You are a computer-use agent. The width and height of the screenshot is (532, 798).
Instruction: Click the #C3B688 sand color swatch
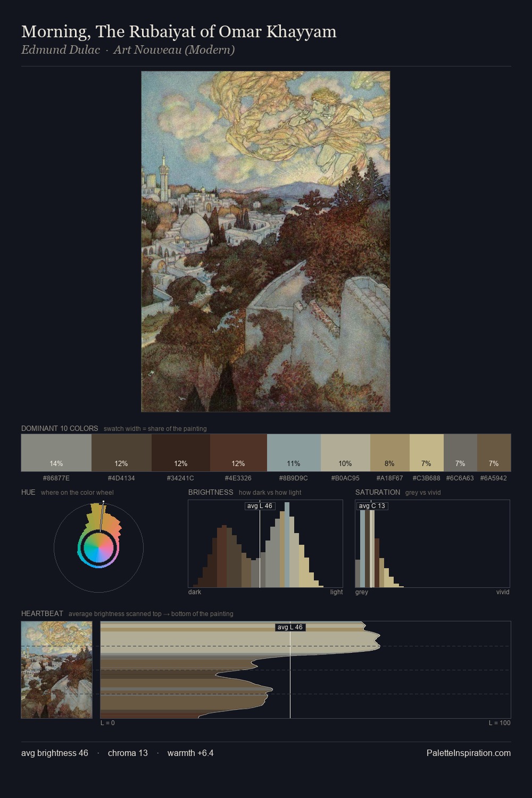click(427, 453)
